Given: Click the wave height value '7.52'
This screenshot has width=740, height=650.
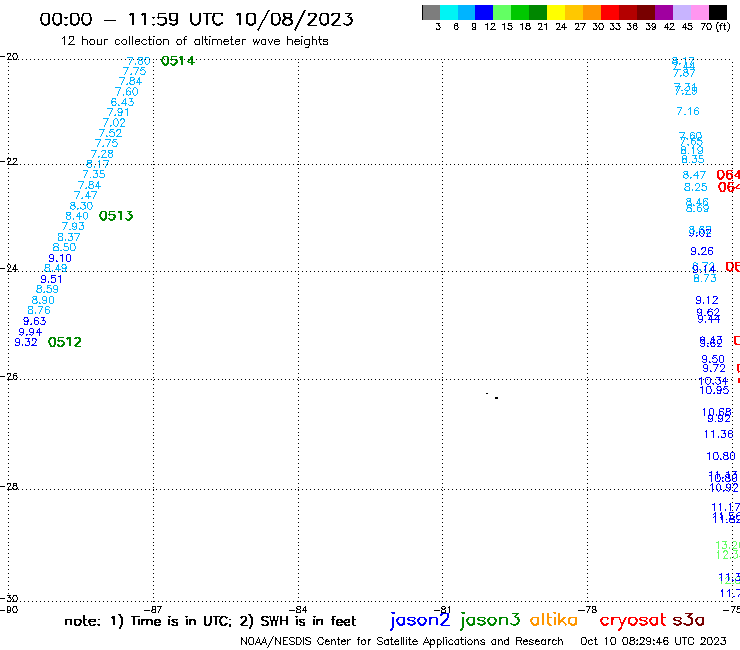Looking at the screenshot, I should [110, 134].
